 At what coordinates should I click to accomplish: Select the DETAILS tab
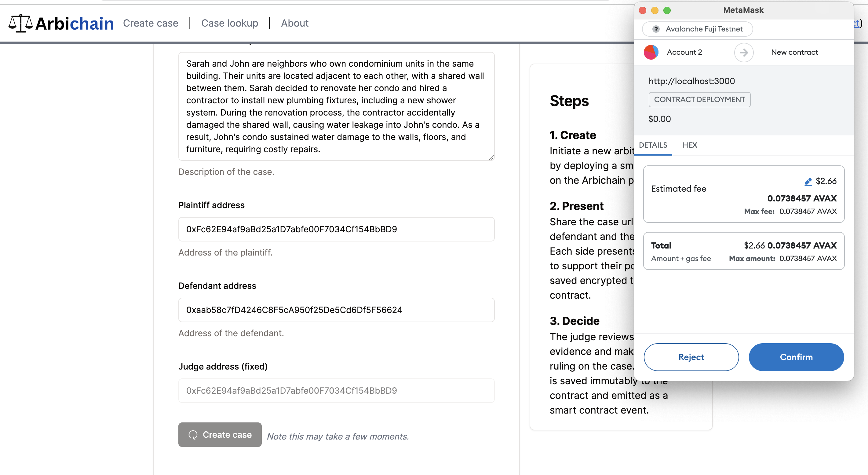tap(653, 145)
